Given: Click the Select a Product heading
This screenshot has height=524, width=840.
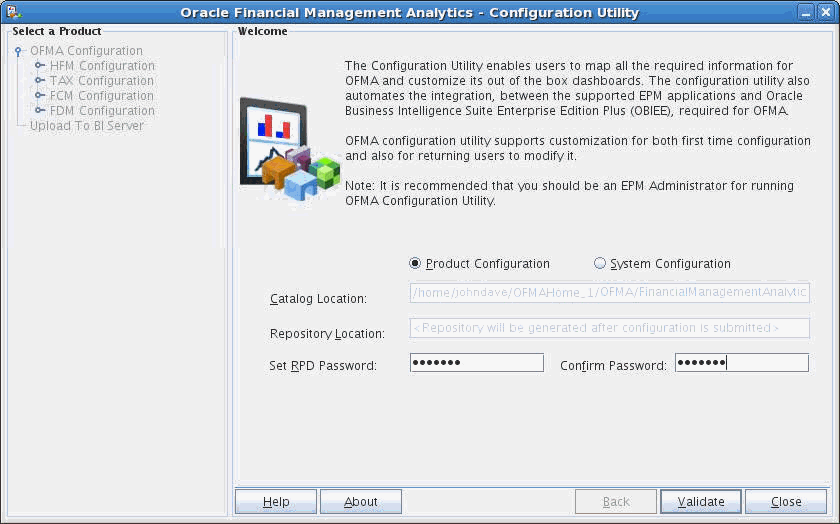Looking at the screenshot, I should pyautogui.click(x=57, y=31).
